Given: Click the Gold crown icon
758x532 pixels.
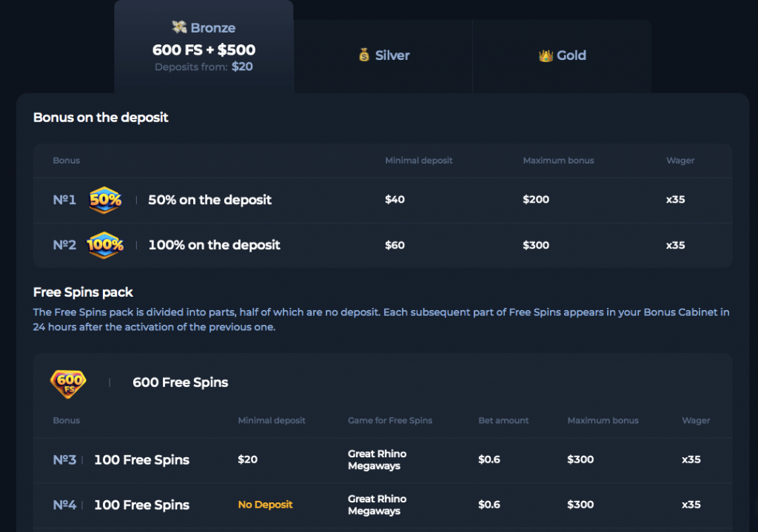Looking at the screenshot, I should pos(546,55).
